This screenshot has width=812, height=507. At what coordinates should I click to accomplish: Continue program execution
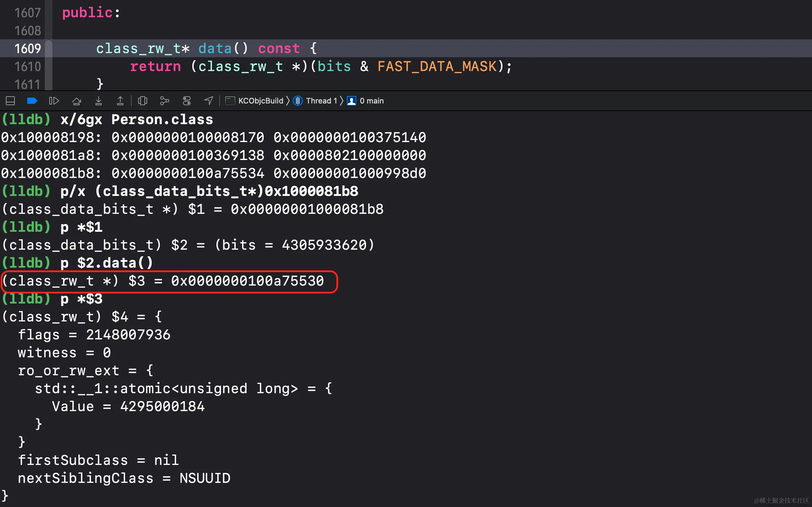click(54, 101)
